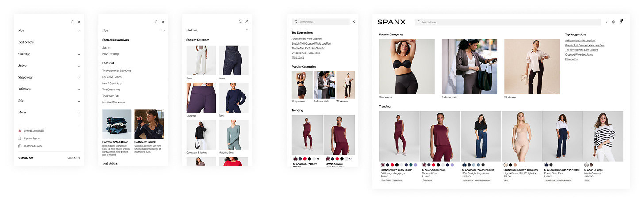Collapse the Shop by Category Clothing section
The width and height of the screenshot is (644, 203).
pos(247,30)
